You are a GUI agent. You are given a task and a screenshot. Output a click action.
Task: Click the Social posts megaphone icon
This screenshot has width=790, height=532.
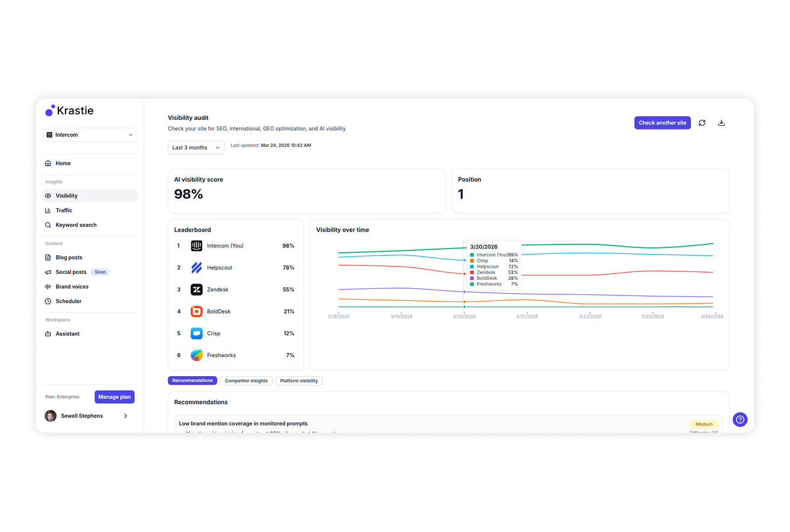[48, 272]
